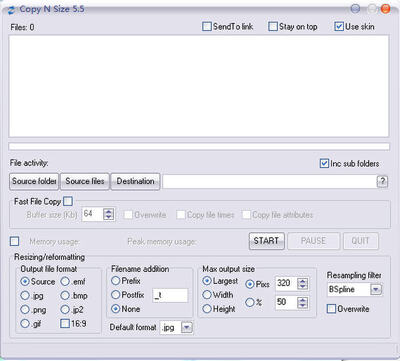Check Overwrite in Fast File Copy

(128, 215)
